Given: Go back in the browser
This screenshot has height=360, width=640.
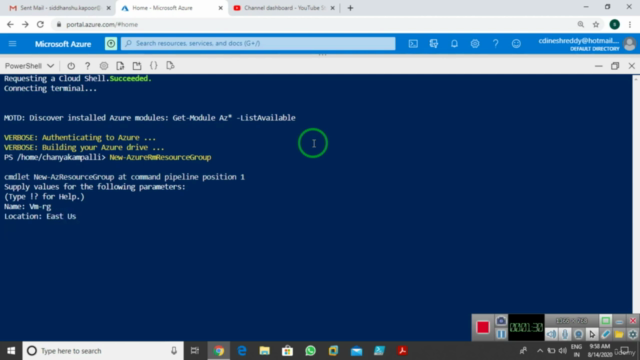Looking at the screenshot, I should 10,24.
